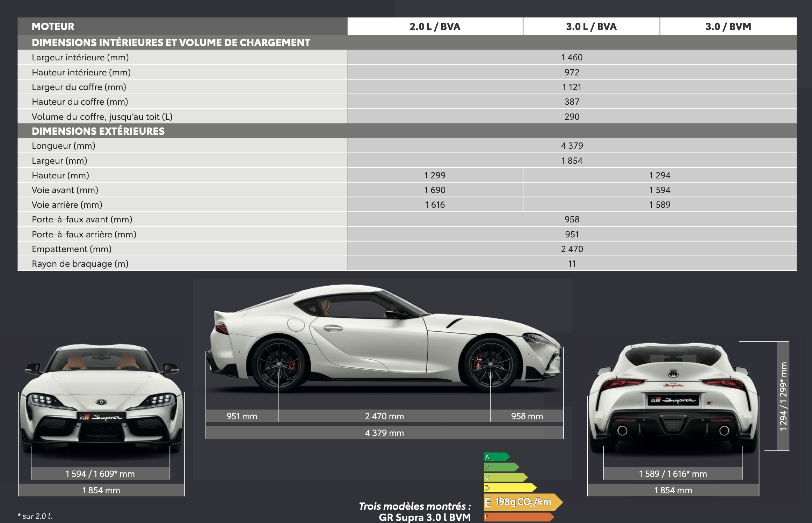Click the 387 trunk height value

(x=572, y=102)
